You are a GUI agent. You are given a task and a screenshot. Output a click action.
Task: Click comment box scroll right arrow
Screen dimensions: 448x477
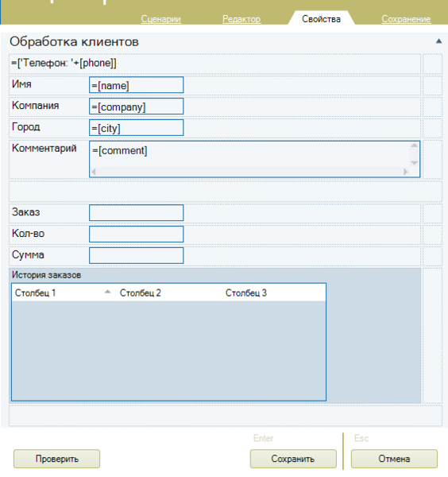click(405, 172)
